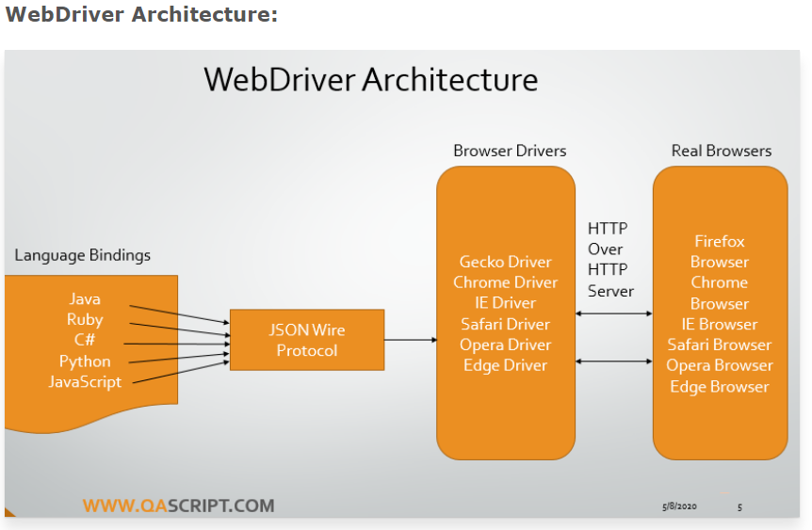The height and width of the screenshot is (530, 812).
Task: Click the Browser Drivers column heading
Action: tap(510, 151)
